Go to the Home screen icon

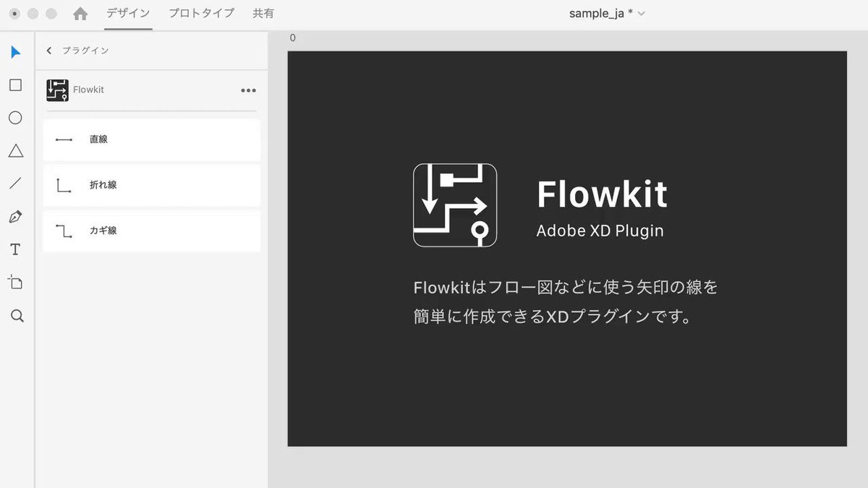(80, 14)
